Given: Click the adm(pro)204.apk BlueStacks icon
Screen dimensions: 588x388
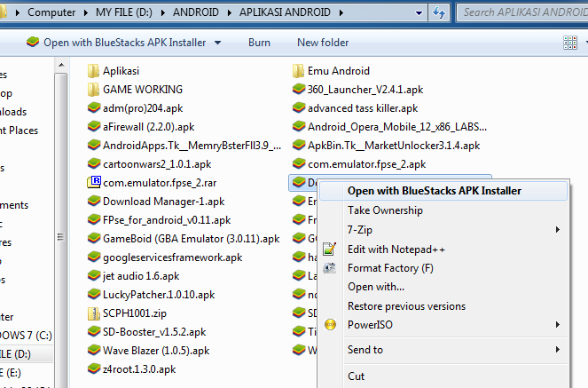Looking at the screenshot, I should click(x=94, y=108).
